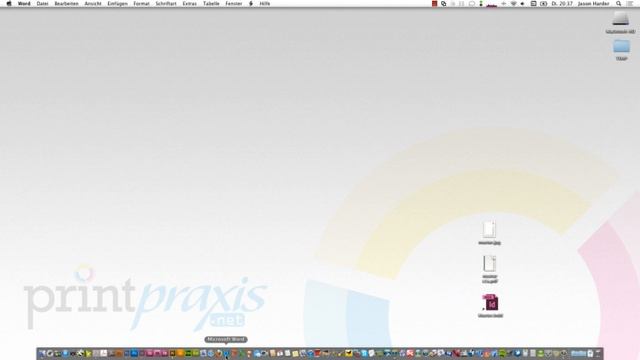
Task: Select the TEMP folder on desktop
Action: 622,47
